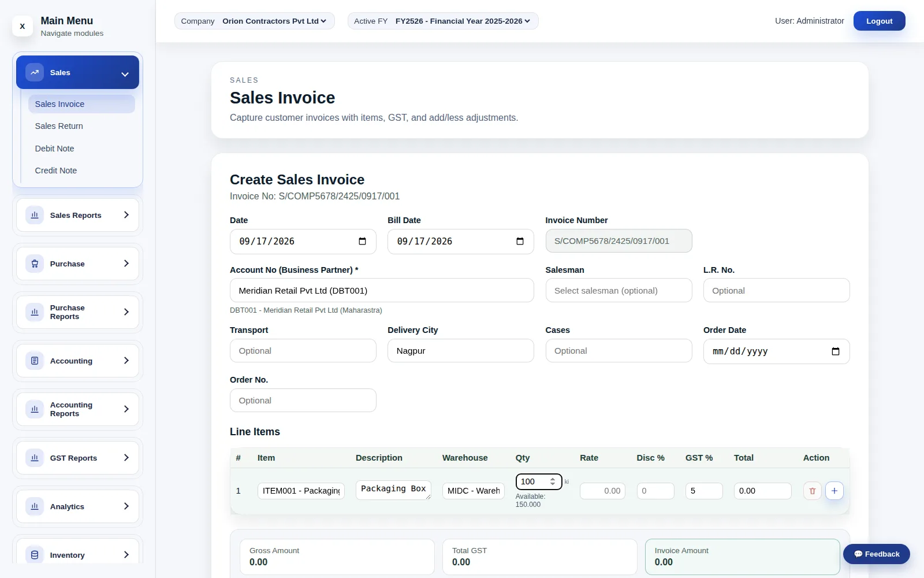This screenshot has width=924, height=578.
Task: Increment Qty using spinner arrows
Action: pyautogui.click(x=553, y=479)
